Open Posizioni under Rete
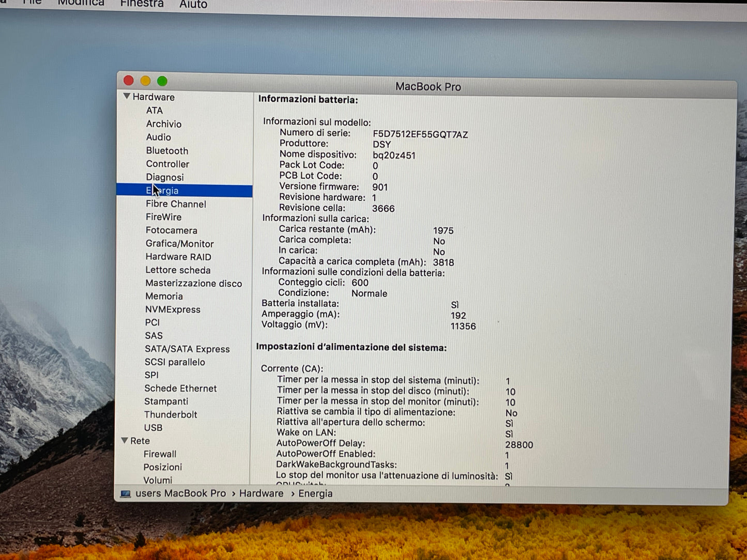747x560 pixels. pyautogui.click(x=163, y=467)
